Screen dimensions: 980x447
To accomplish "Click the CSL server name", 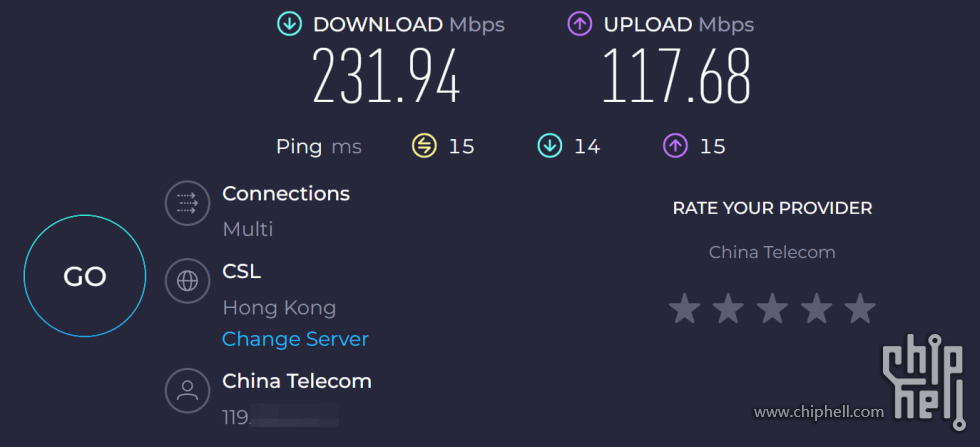I will point(241,271).
